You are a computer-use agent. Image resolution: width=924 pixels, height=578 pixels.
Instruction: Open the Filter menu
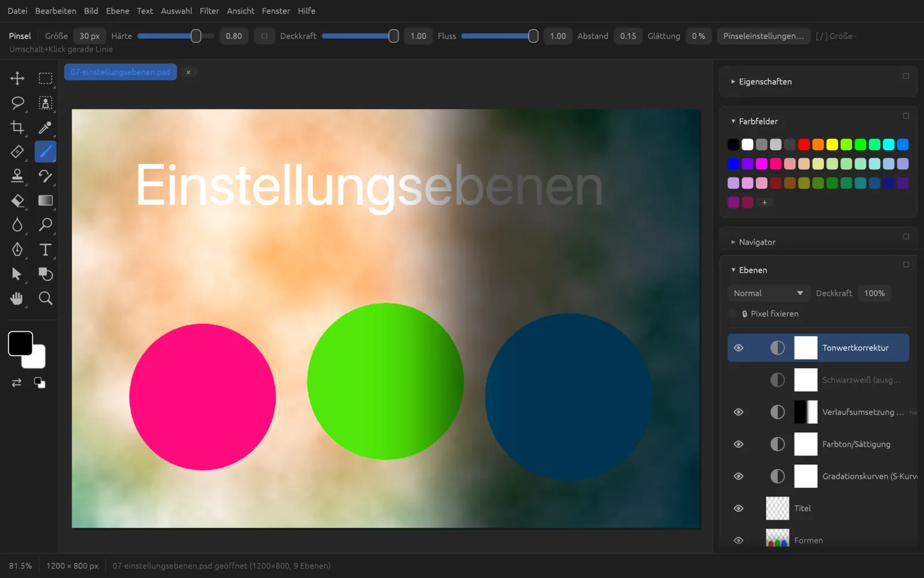(209, 11)
